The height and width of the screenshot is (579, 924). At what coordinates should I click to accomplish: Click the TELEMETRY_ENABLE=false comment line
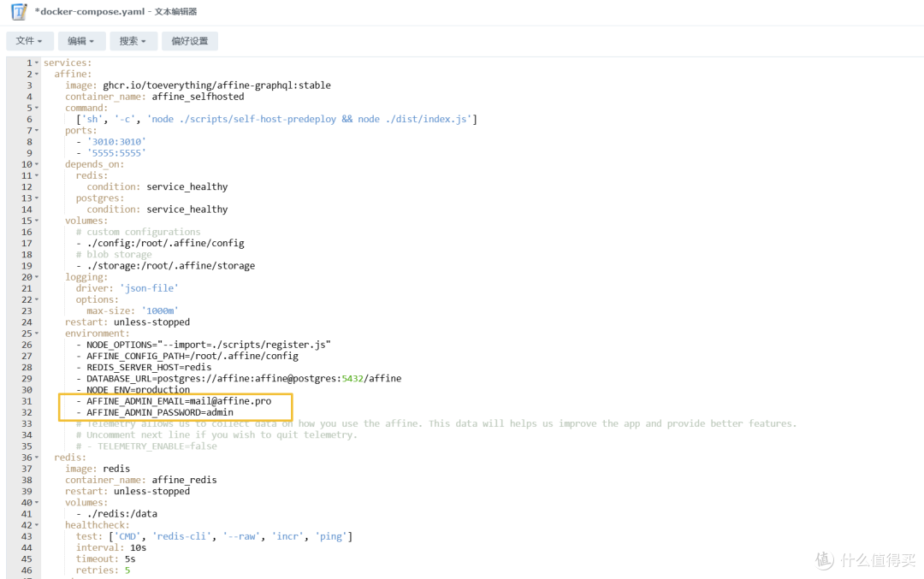click(147, 446)
